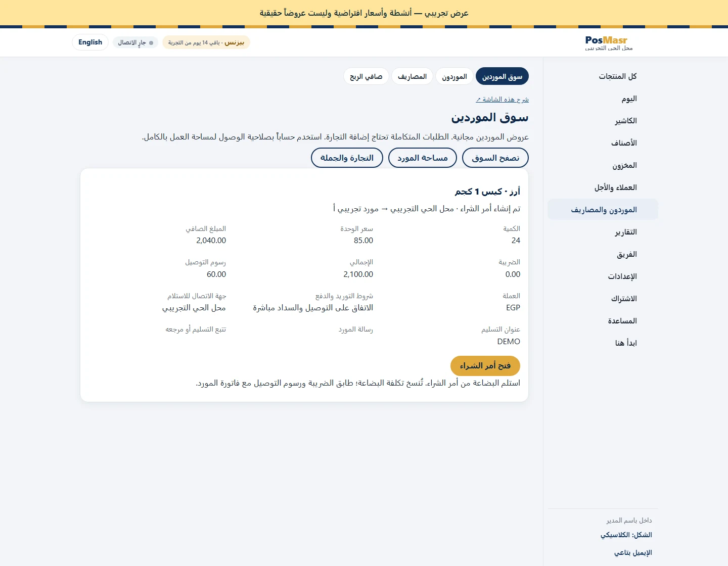This screenshot has height=566, width=728.
Task: Open 'الإعدادات' in the sidebar
Action: [603, 276]
